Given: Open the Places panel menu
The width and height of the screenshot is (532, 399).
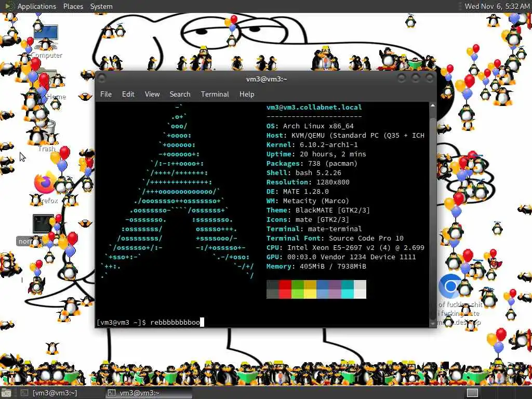Looking at the screenshot, I should tap(73, 6).
